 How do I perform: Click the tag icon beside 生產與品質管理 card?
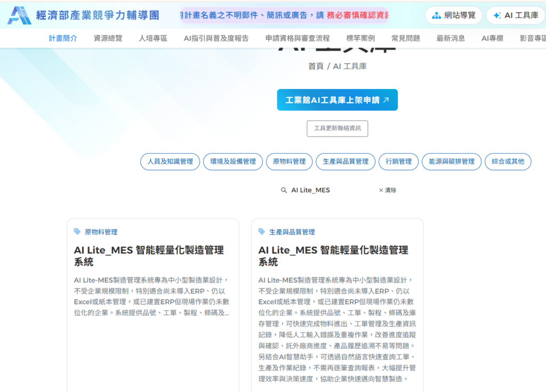261,231
